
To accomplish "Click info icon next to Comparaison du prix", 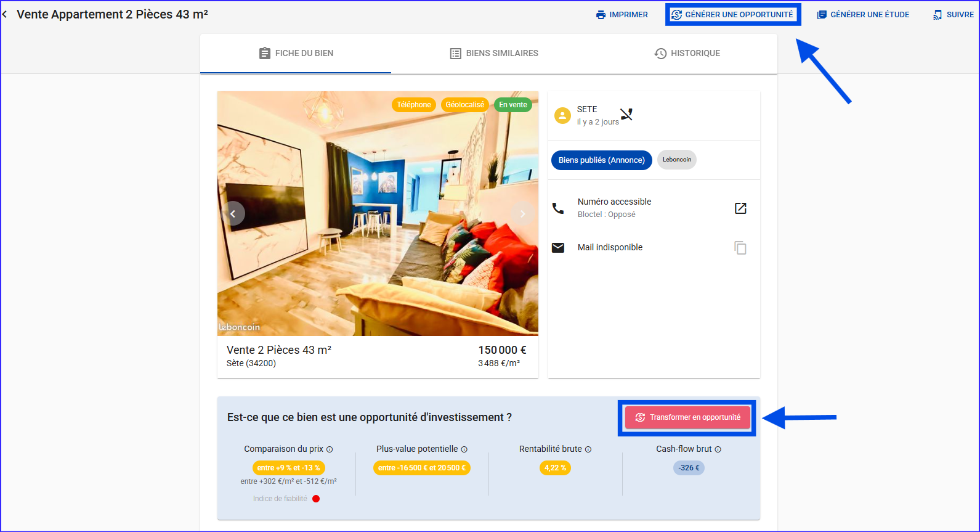I will [x=330, y=449].
